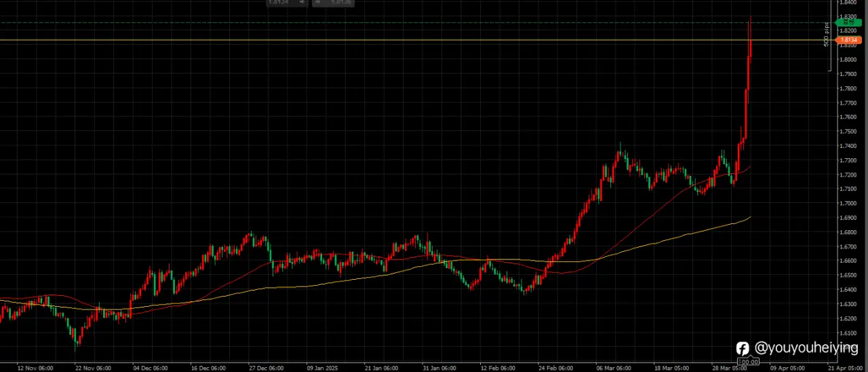Click the faded sell quick-trade button at top
Image resolution: width=868 pixels, height=372 pixels.
coord(288,3)
